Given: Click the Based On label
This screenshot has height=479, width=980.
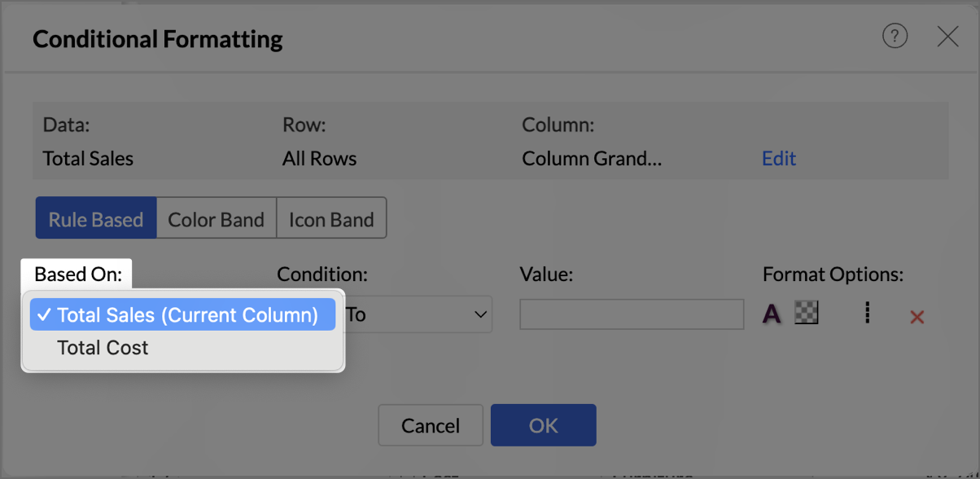Looking at the screenshot, I should coord(78,275).
